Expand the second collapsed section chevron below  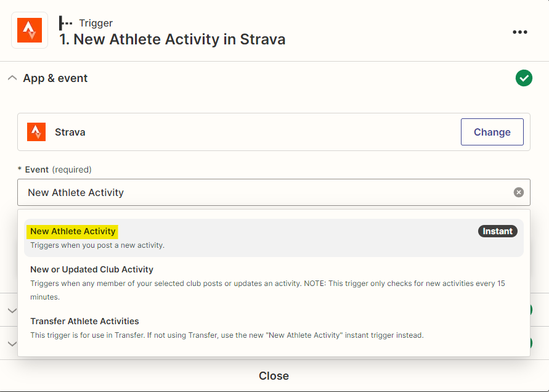[12, 344]
